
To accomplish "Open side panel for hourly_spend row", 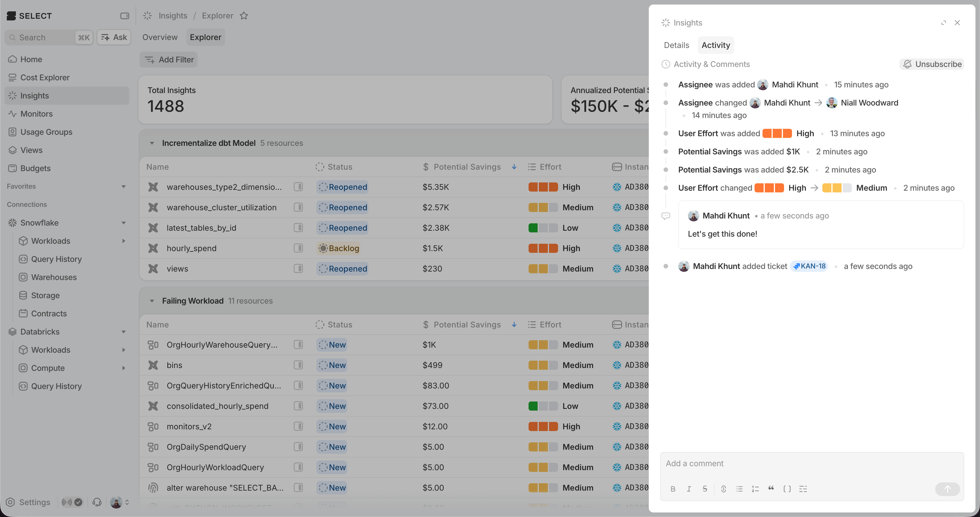I will click(298, 248).
